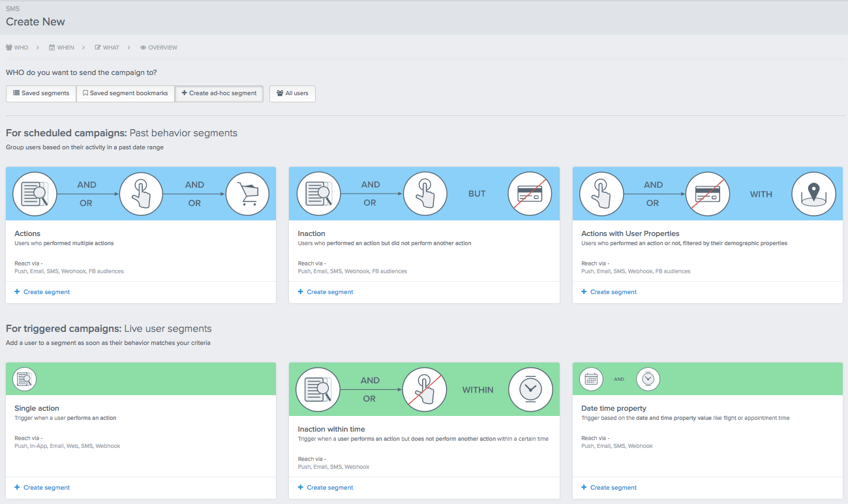Click Create segment under the Actions card
The width and height of the screenshot is (848, 504).
(x=42, y=291)
